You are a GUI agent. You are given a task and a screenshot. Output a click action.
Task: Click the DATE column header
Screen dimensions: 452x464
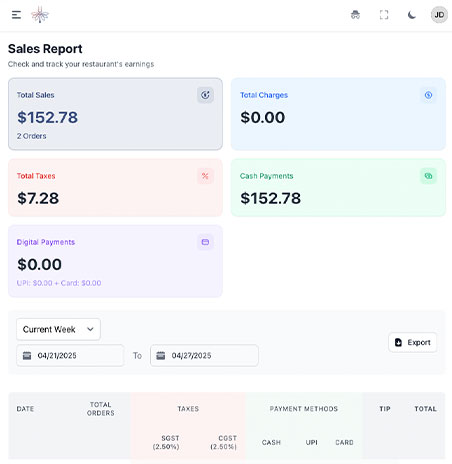pos(25,409)
